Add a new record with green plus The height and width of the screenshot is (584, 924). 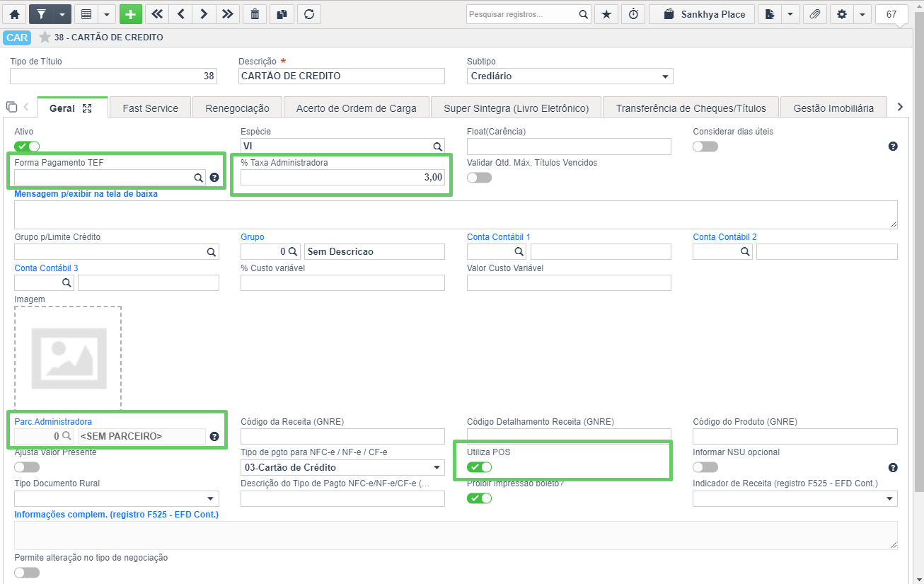pyautogui.click(x=131, y=14)
